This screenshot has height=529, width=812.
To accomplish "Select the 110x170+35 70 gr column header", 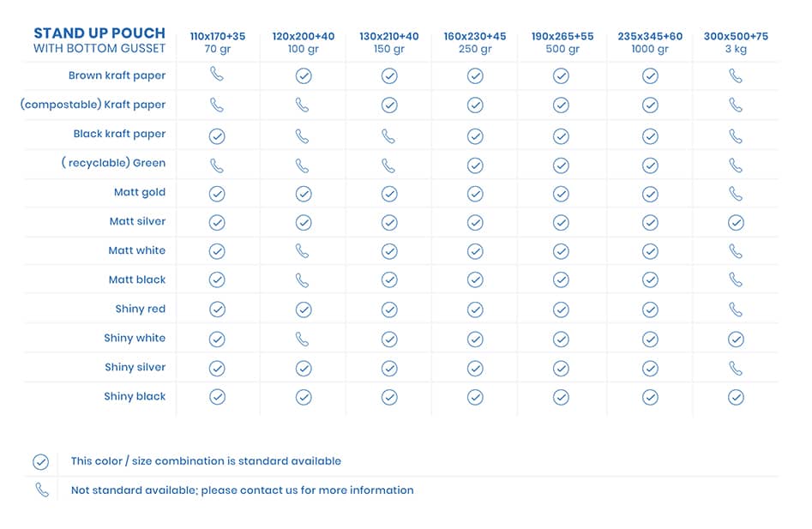I will point(217,43).
